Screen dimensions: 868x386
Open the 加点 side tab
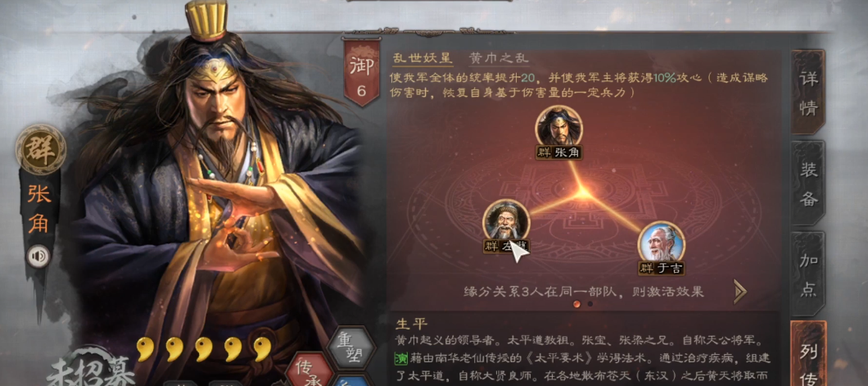coord(807,274)
